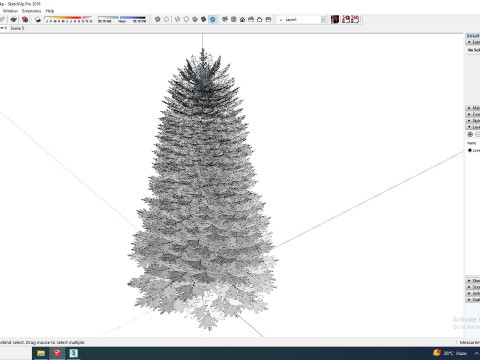Open File Explorer from the taskbar
Screen dimensions: 480x360
click(x=41, y=353)
